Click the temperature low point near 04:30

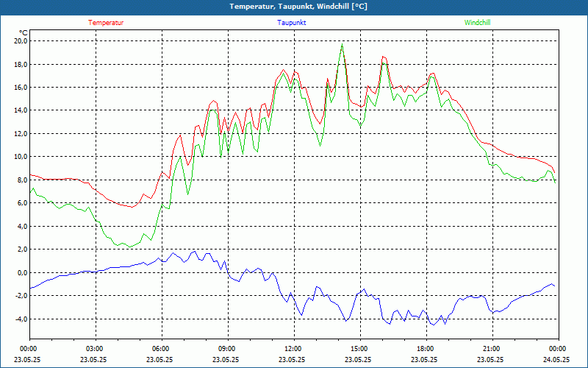132,207
